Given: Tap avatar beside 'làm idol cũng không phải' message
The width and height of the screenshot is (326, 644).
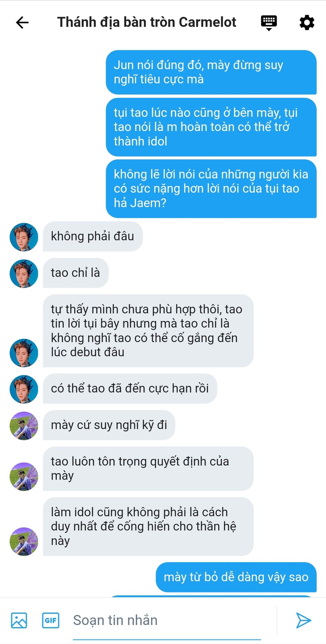Looking at the screenshot, I should 24,541.
